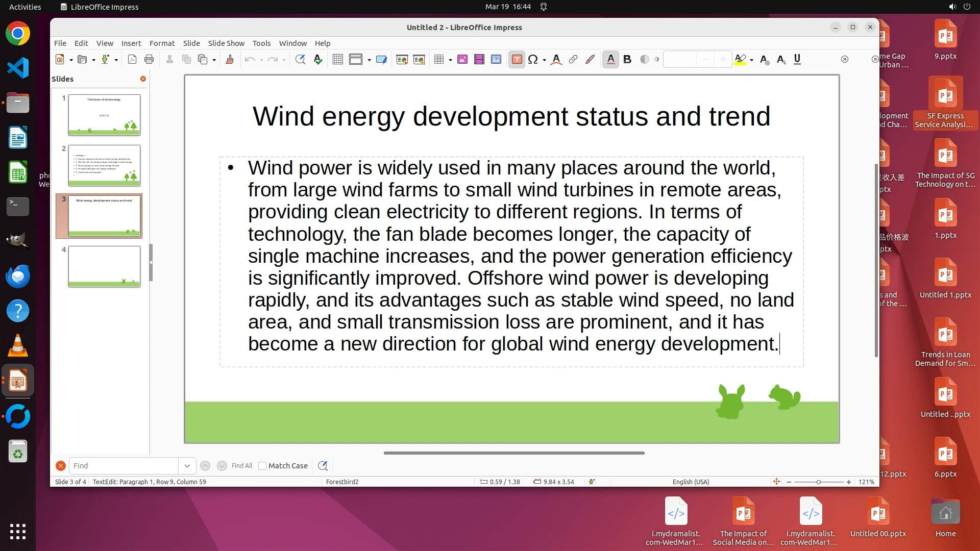Toggle display grid icon

[x=337, y=60]
